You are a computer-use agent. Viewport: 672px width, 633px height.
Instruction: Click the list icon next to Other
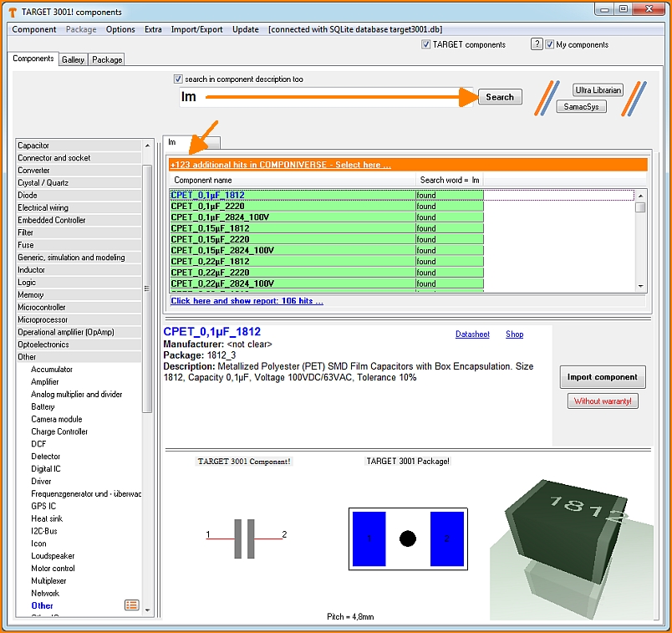[131, 605]
